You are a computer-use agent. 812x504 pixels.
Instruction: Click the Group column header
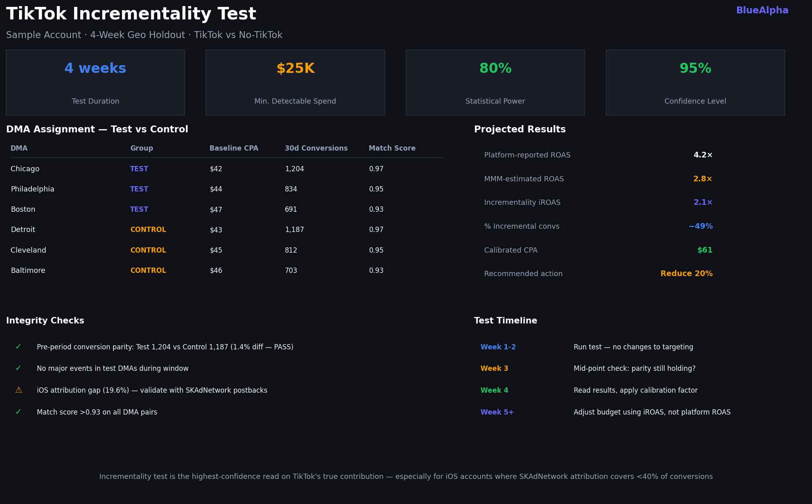tap(141, 148)
